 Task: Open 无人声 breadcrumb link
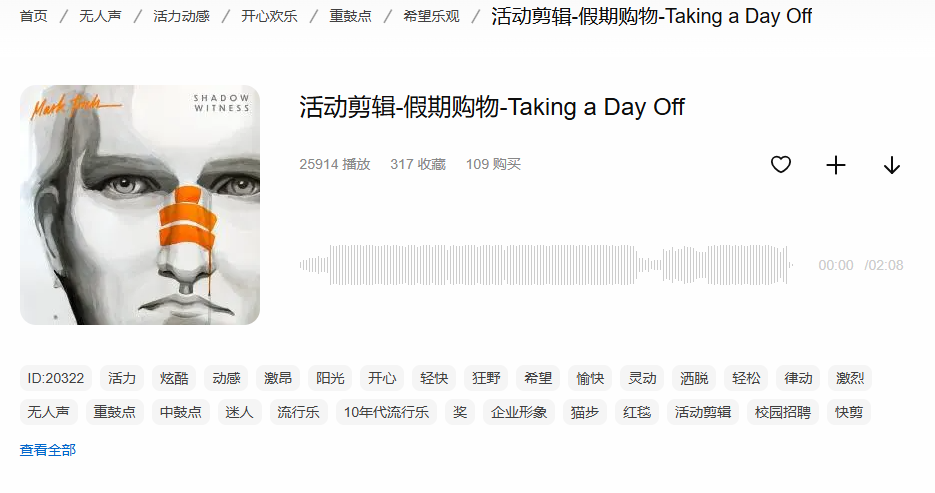(x=100, y=16)
